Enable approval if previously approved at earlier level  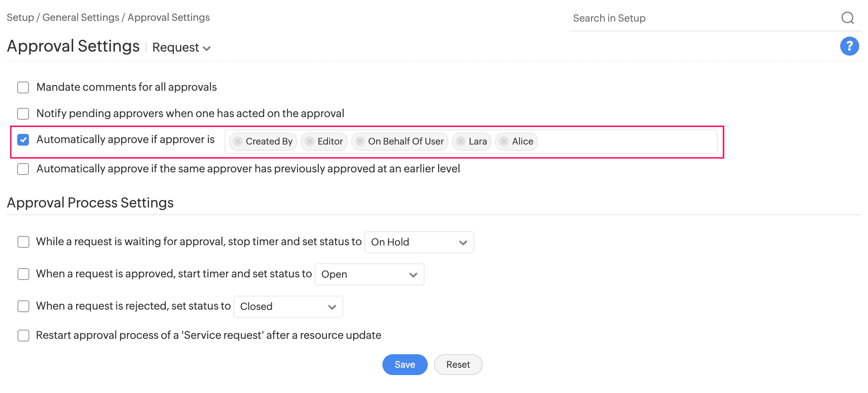pyautogui.click(x=23, y=169)
